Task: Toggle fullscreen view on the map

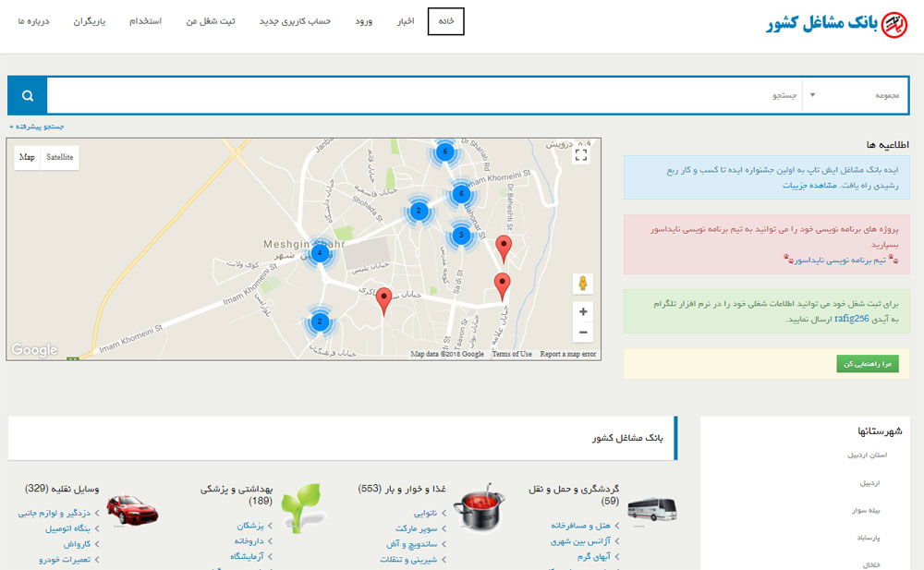Action: (x=581, y=155)
